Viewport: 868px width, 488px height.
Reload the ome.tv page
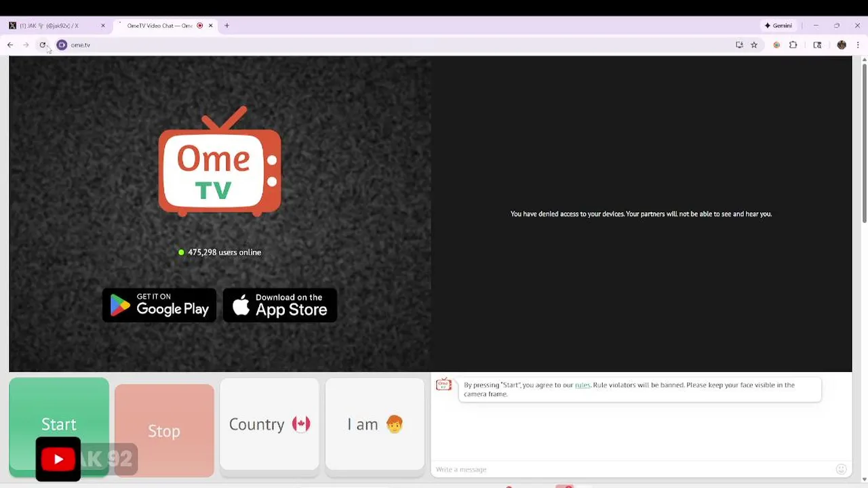click(43, 45)
